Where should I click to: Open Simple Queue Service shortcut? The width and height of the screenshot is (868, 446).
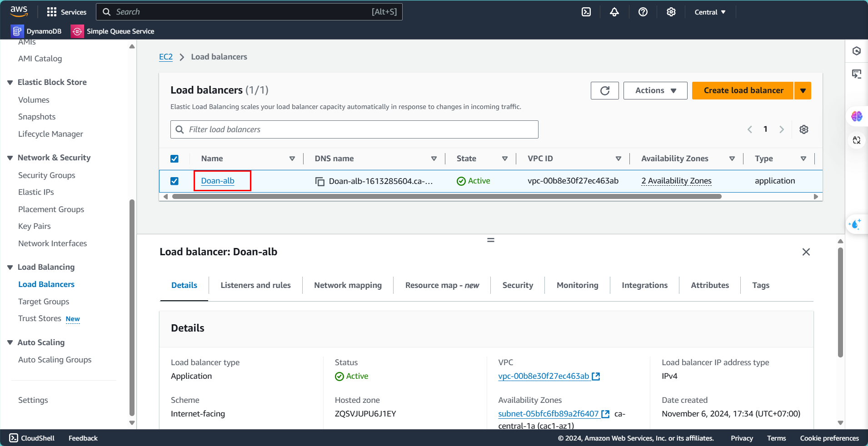(x=113, y=31)
